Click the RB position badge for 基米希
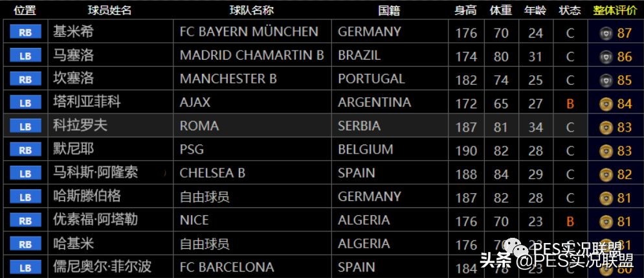The height and width of the screenshot is (278, 644). pos(25,32)
